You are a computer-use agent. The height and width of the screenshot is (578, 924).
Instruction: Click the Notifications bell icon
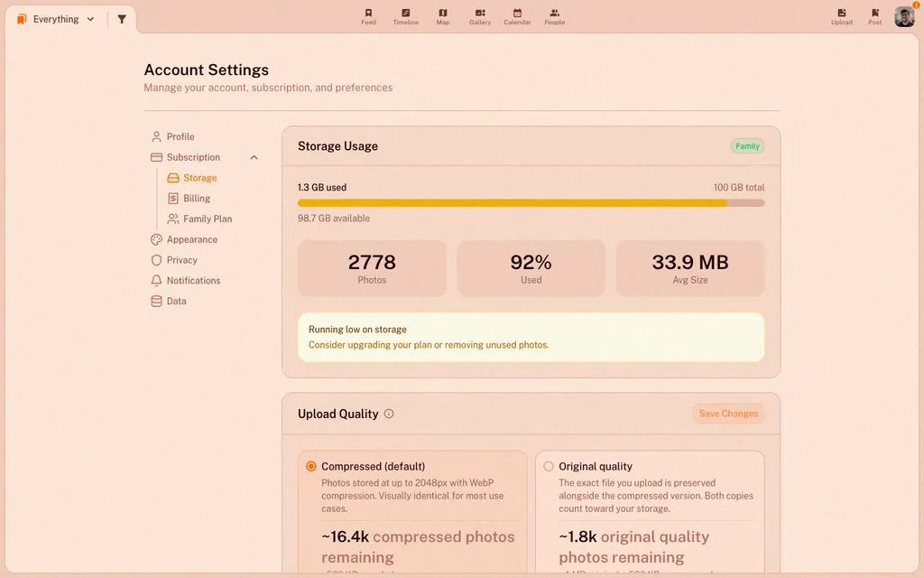pyautogui.click(x=156, y=281)
